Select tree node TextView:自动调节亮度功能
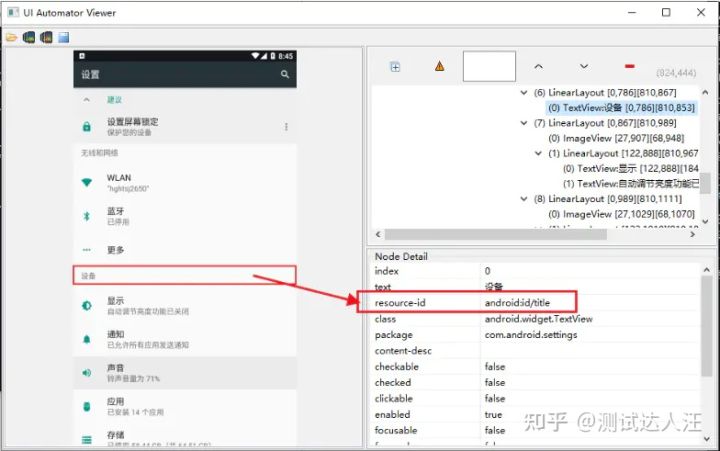 [x=630, y=184]
